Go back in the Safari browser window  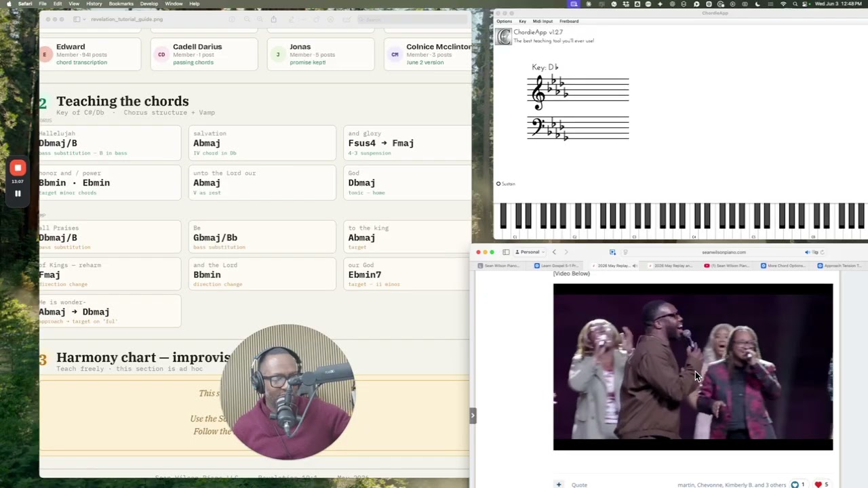(x=554, y=252)
